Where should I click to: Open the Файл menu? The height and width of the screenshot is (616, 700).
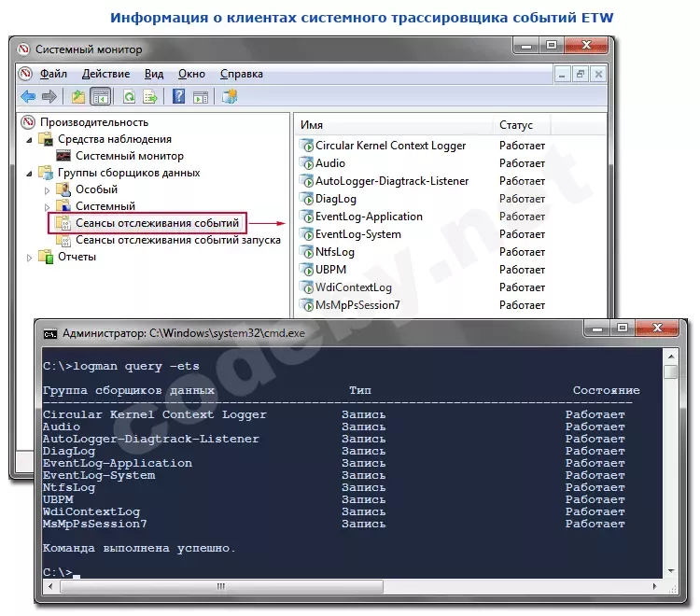(53, 74)
